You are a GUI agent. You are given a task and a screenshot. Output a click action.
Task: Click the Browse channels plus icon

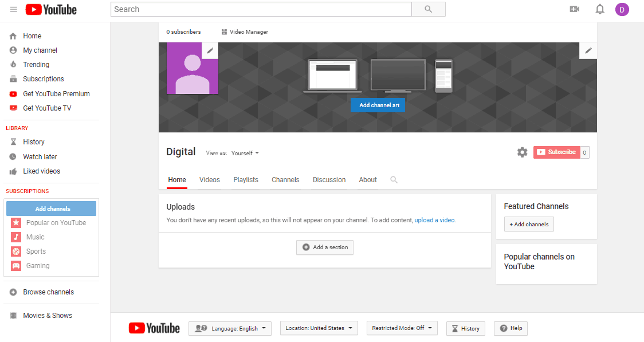[x=13, y=292]
